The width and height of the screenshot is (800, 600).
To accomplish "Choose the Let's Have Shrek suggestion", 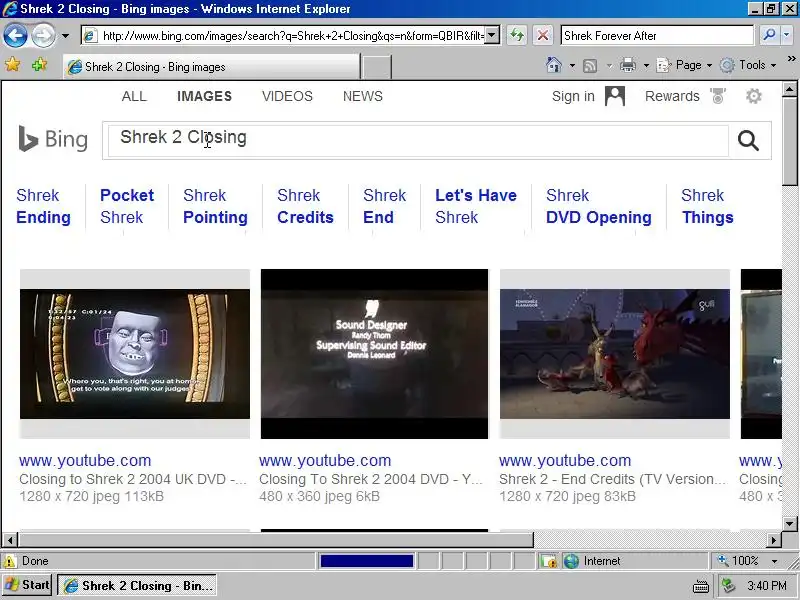I will [x=476, y=206].
